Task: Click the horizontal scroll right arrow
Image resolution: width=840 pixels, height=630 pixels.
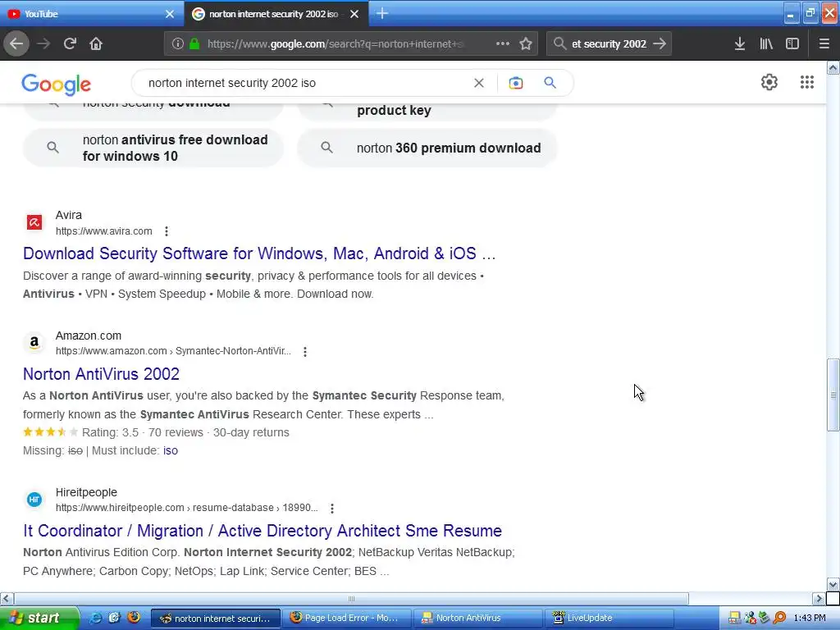Action: tap(819, 598)
